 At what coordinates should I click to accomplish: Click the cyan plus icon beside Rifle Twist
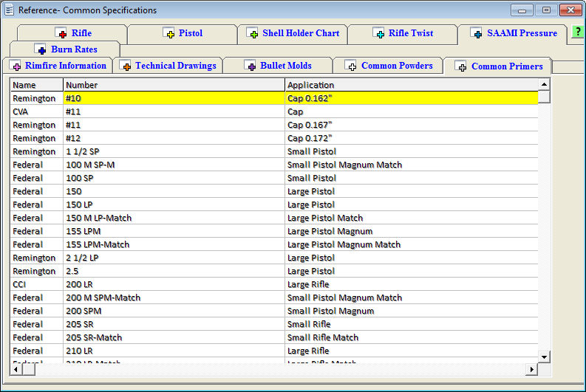point(378,33)
